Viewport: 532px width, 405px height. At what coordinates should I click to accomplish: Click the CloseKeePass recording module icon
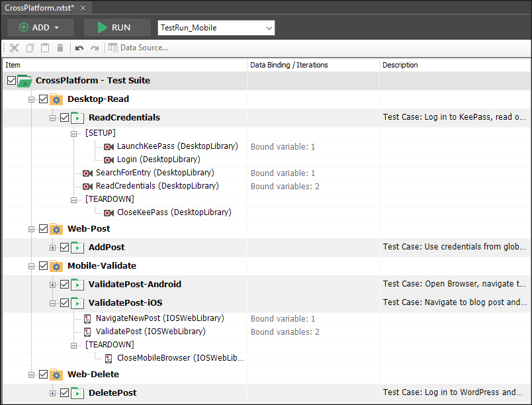point(109,212)
